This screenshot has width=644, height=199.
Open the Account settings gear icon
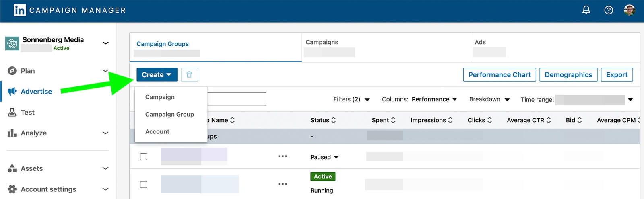12,189
